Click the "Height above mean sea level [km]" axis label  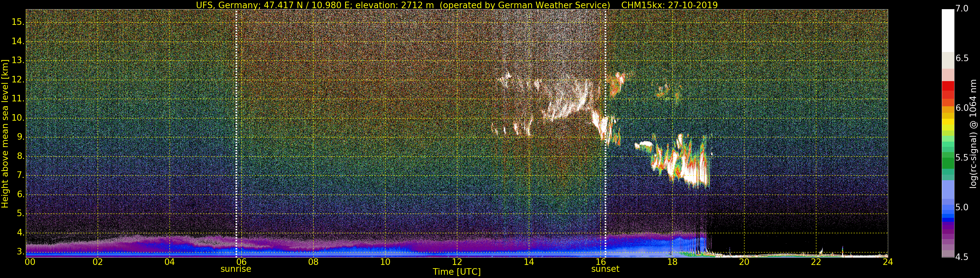tap(5, 134)
